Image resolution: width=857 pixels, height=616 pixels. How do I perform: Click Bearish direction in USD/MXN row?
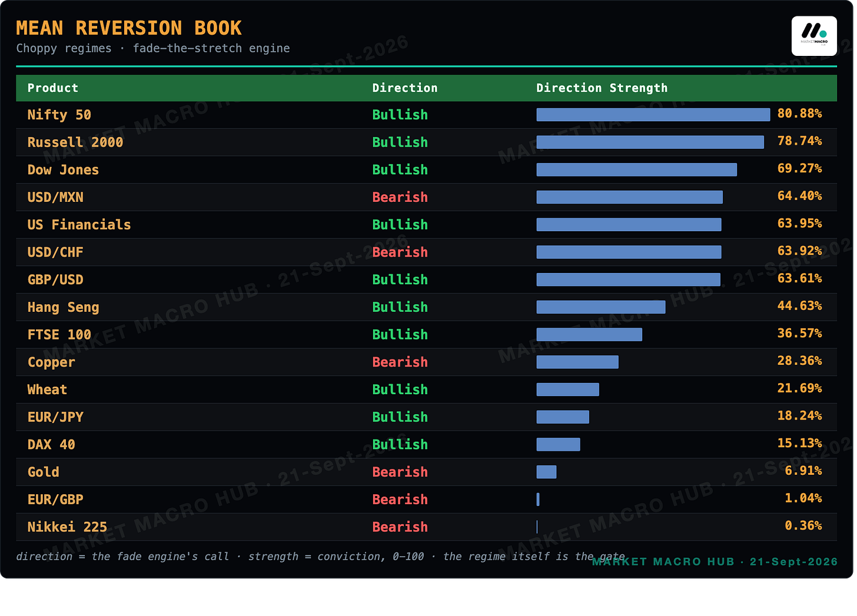click(x=400, y=197)
